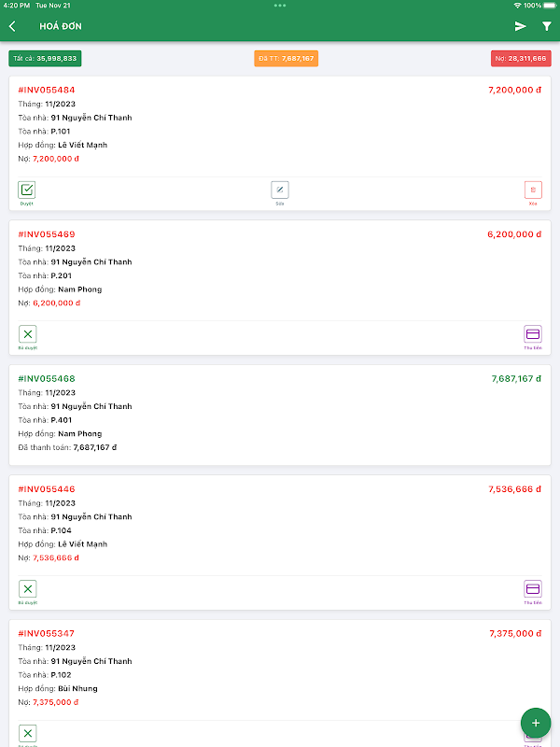Screen dimensions: 560x747
Task: Tap the send icon in header
Action: click(521, 26)
